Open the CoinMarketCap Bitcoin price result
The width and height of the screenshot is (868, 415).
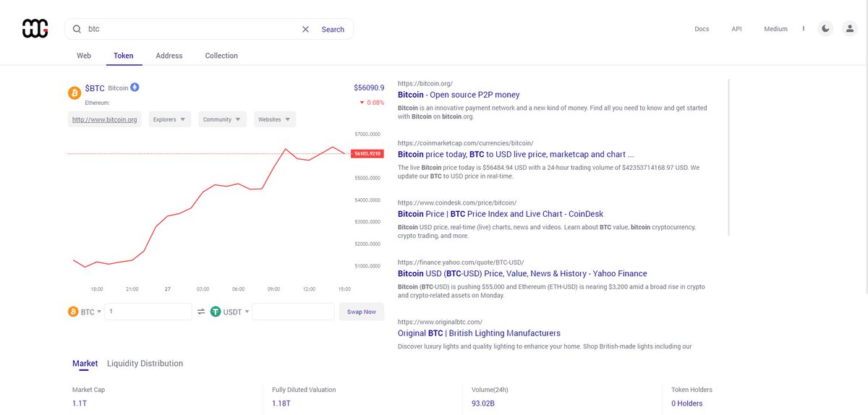click(516, 154)
